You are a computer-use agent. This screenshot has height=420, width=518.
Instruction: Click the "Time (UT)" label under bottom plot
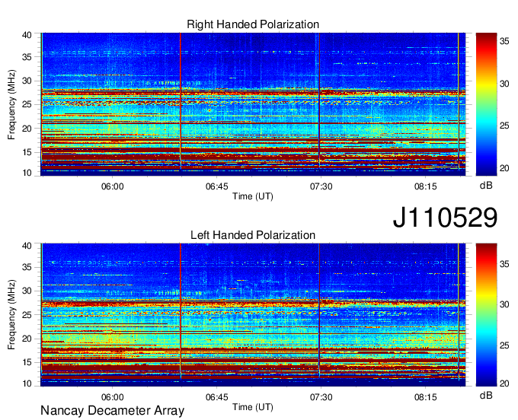tap(253, 407)
